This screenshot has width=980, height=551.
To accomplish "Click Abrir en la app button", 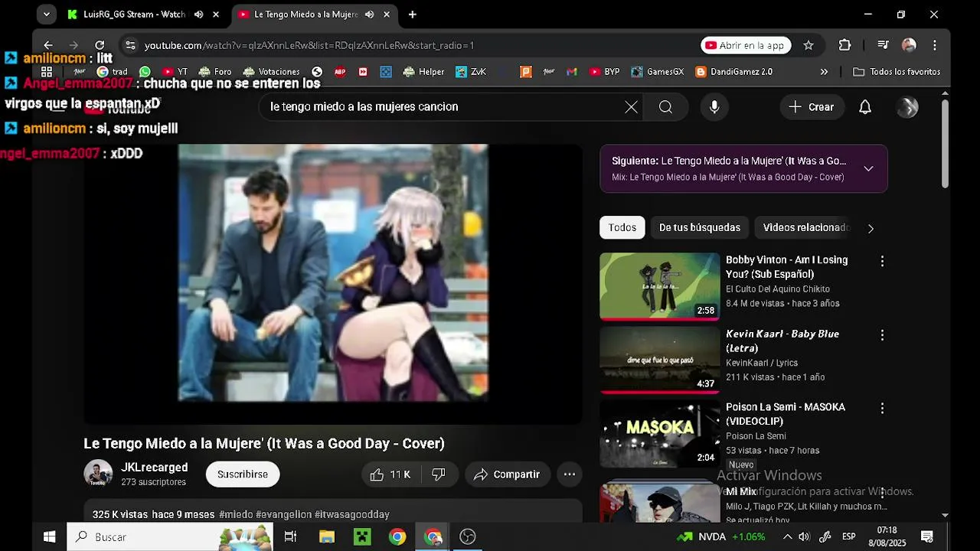I will (746, 45).
